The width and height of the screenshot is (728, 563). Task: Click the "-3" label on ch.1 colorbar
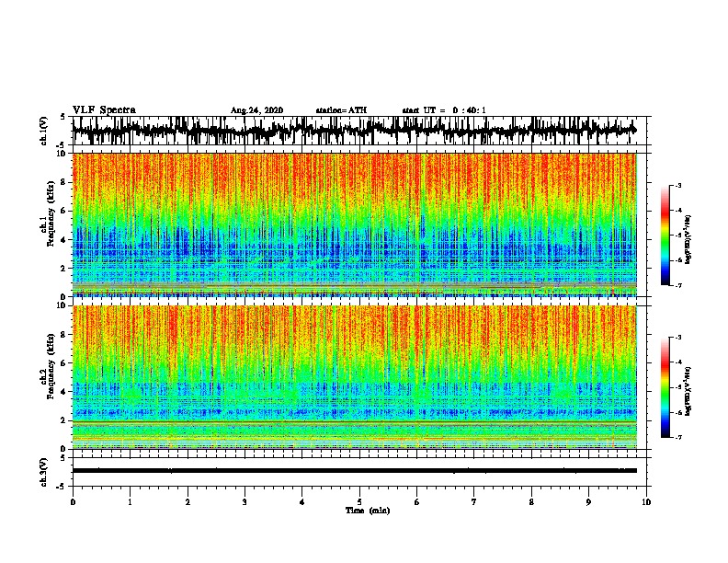tap(677, 185)
